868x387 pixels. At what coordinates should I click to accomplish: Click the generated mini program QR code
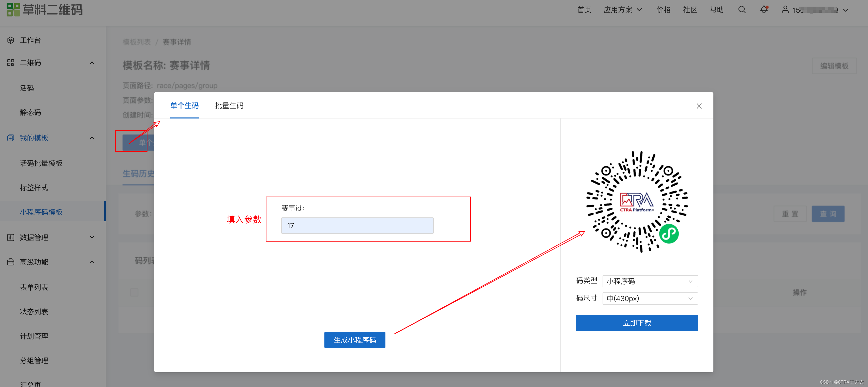pyautogui.click(x=637, y=202)
